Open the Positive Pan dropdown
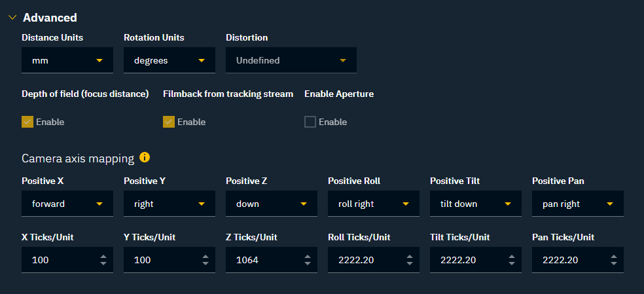Image resolution: width=644 pixels, height=294 pixels. click(578, 204)
